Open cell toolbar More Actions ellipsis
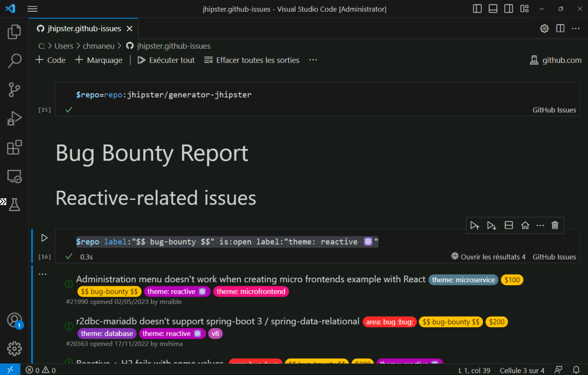This screenshot has height=375, width=588. pos(540,225)
